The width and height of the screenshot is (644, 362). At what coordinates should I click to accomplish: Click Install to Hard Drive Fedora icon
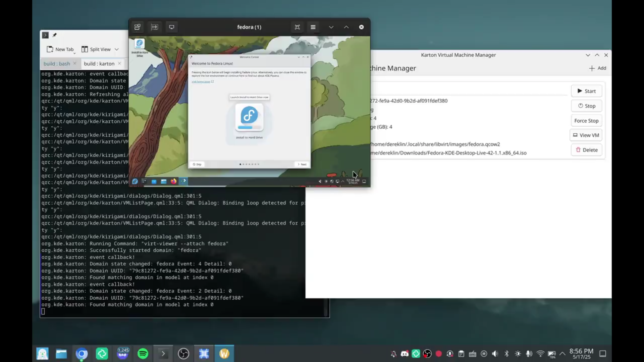tap(249, 117)
